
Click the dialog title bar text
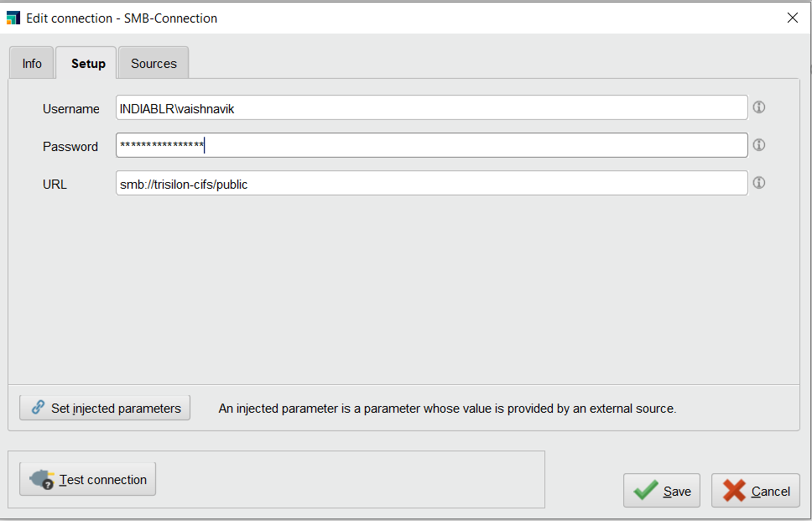121,17
